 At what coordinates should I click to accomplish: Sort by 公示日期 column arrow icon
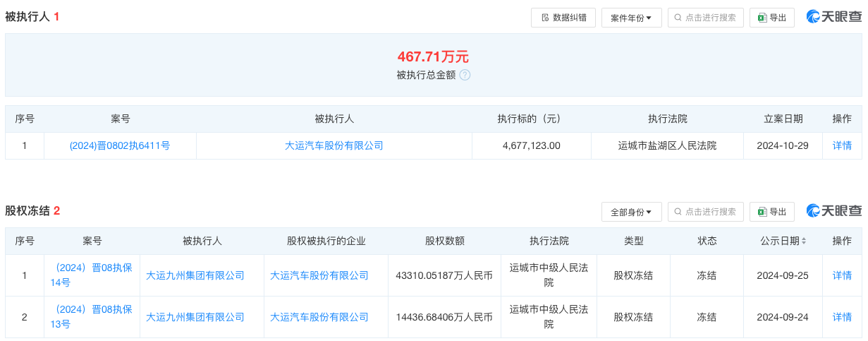[x=804, y=241]
